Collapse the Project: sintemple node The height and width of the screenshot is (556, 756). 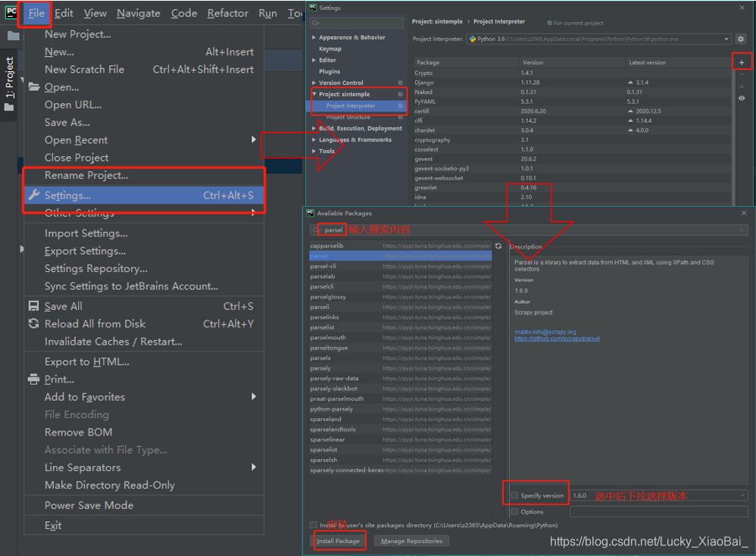(x=314, y=94)
